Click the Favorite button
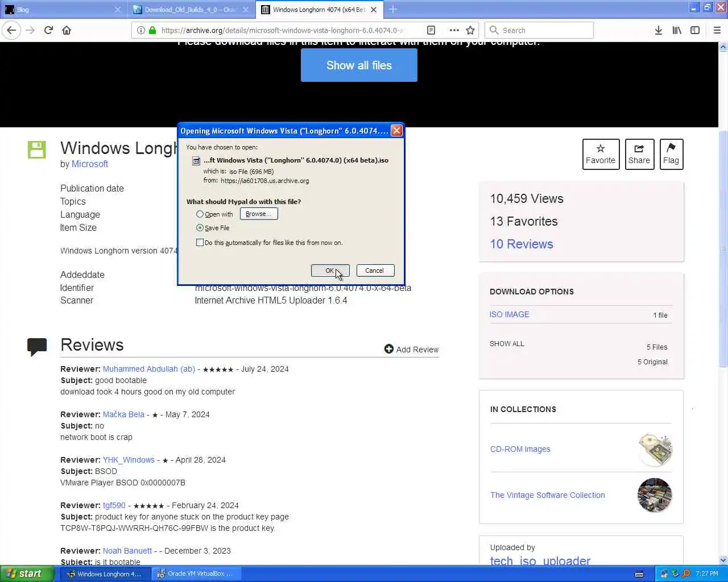The image size is (728, 582). point(601,154)
